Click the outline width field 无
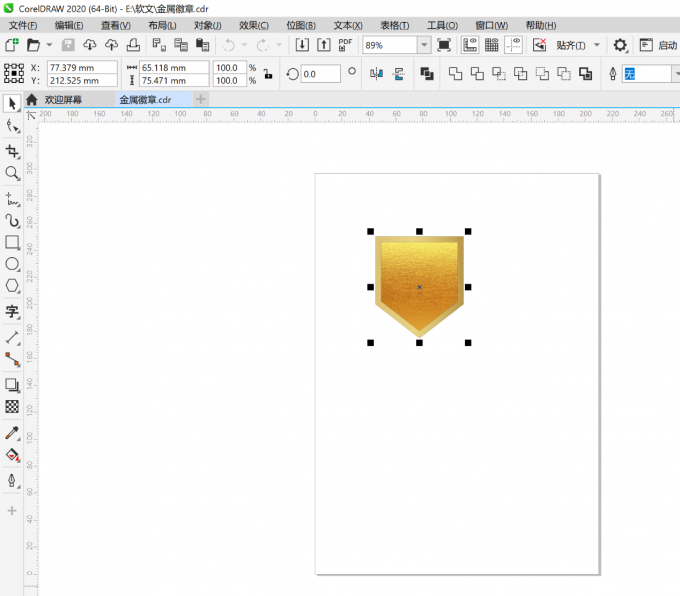Screen dimensions: 680x596 click(647, 74)
